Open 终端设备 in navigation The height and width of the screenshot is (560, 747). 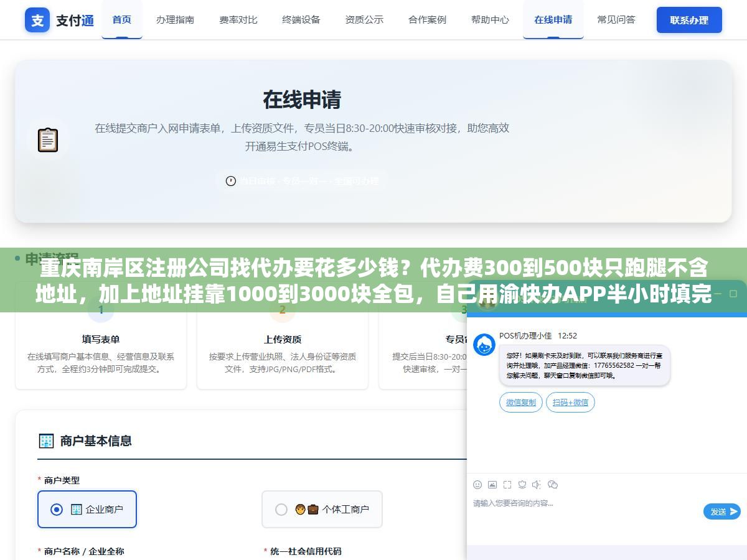click(301, 19)
